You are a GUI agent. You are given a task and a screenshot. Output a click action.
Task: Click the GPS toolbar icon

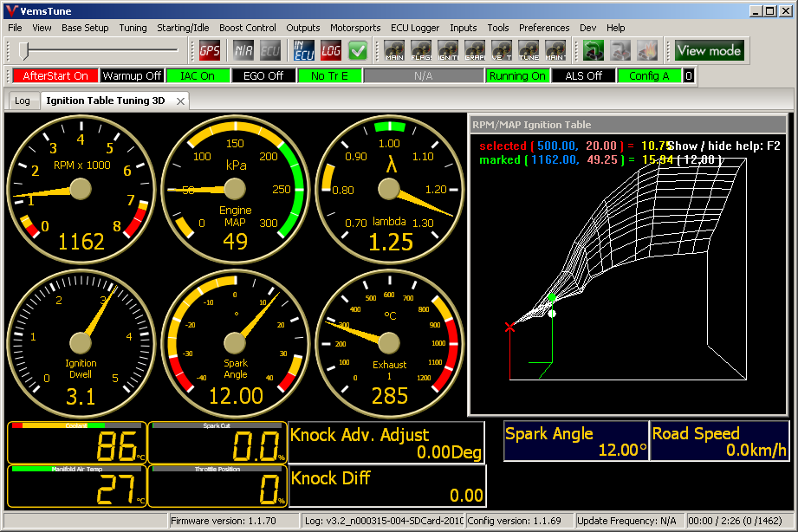coord(209,50)
